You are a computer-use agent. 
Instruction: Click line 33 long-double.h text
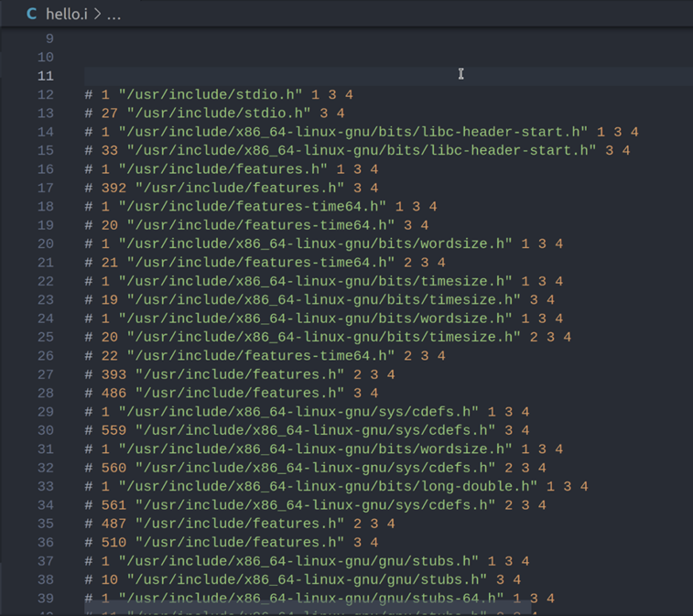336,486
